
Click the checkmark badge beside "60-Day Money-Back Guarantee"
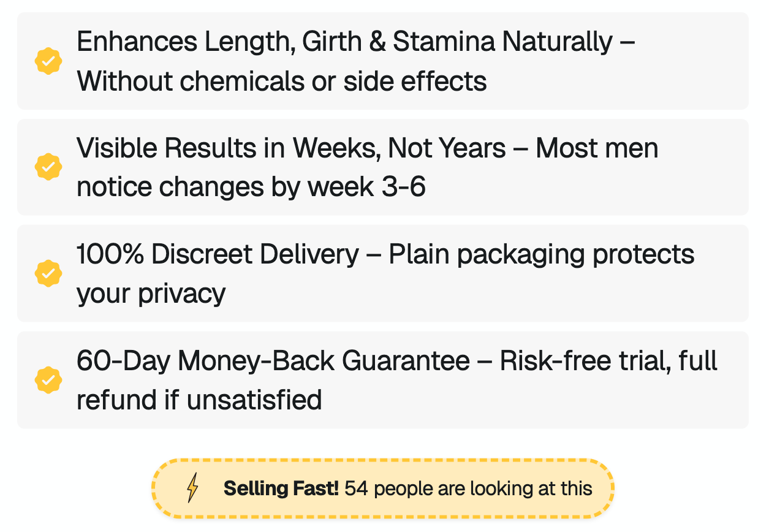point(48,380)
